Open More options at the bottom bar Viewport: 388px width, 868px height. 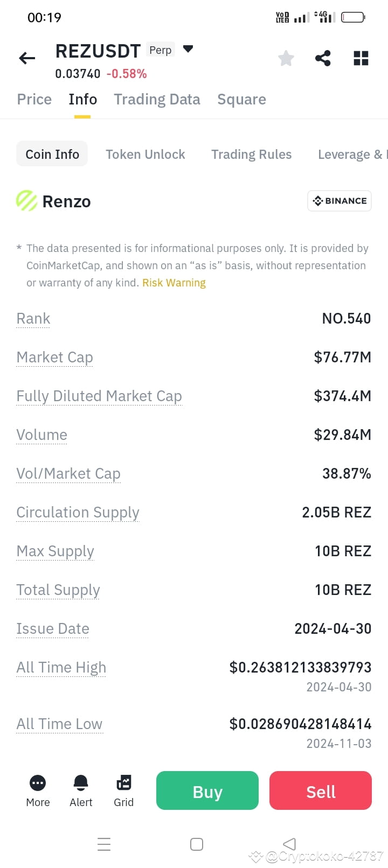coord(37,790)
